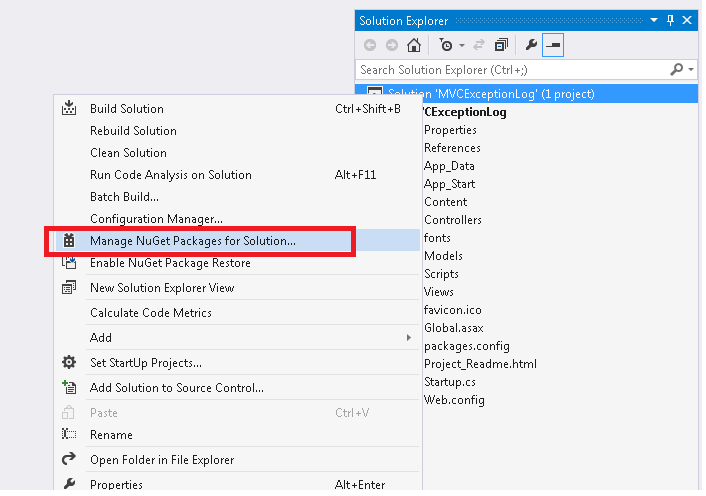Click Open Folder in File Explorer
706x496 pixels.
(162, 460)
